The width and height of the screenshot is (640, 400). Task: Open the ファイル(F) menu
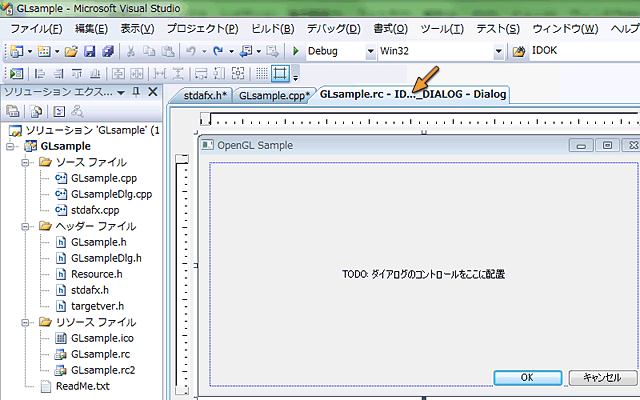tap(36, 29)
